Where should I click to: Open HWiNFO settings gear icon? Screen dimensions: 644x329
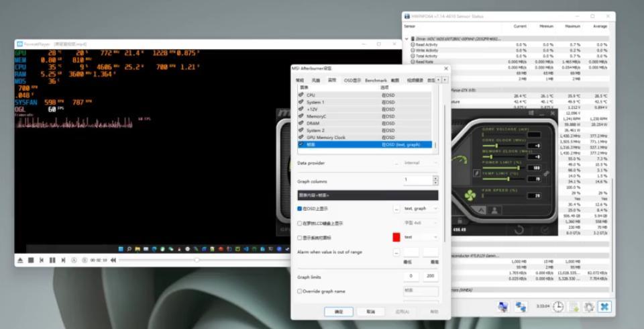[588, 307]
